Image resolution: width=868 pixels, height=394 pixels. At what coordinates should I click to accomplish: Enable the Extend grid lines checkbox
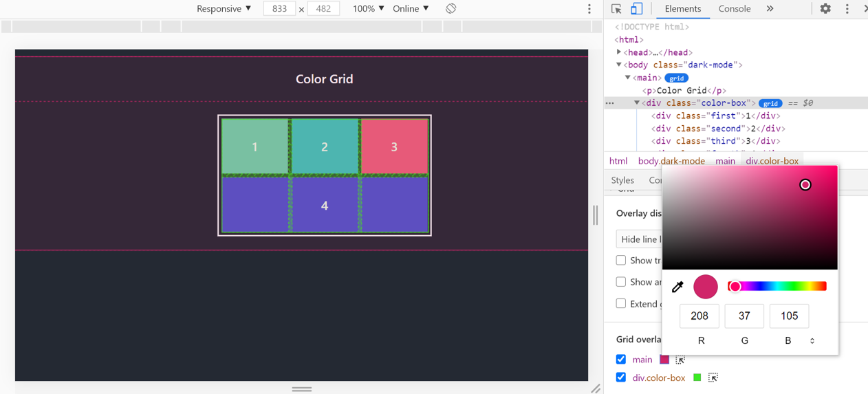621,303
